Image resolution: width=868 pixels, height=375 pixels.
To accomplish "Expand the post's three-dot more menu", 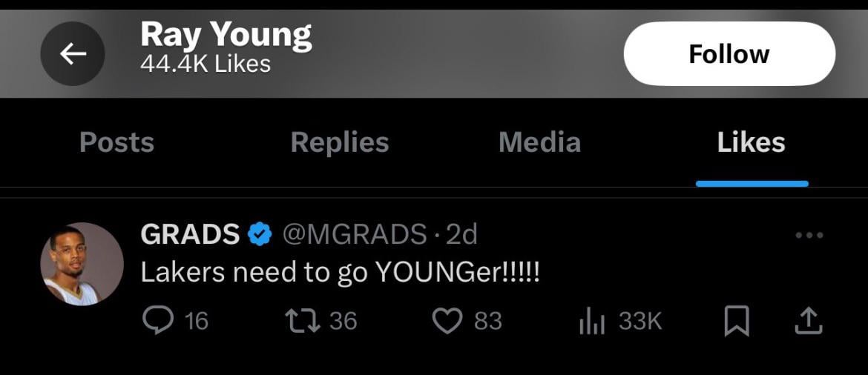I will pos(809,236).
